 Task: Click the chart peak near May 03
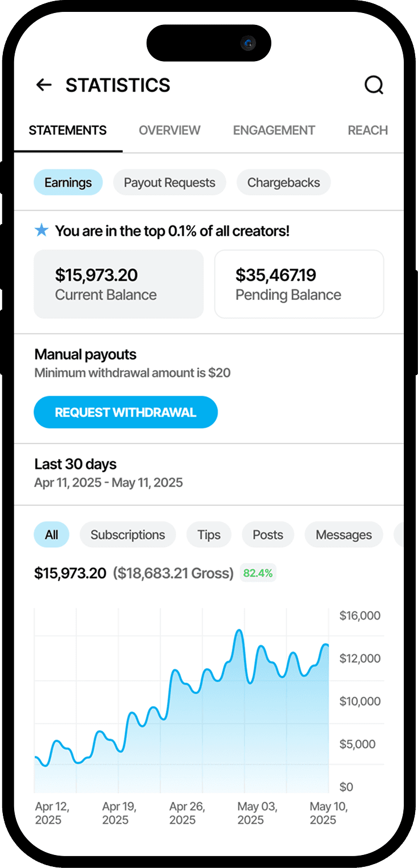click(x=239, y=630)
